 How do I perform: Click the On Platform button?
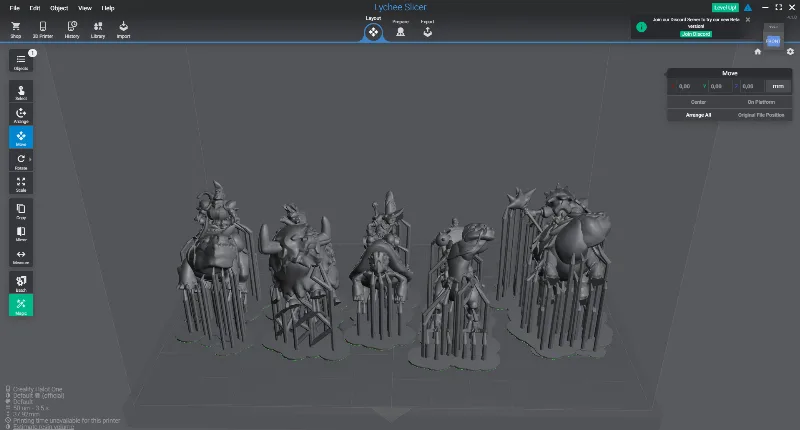coord(761,102)
